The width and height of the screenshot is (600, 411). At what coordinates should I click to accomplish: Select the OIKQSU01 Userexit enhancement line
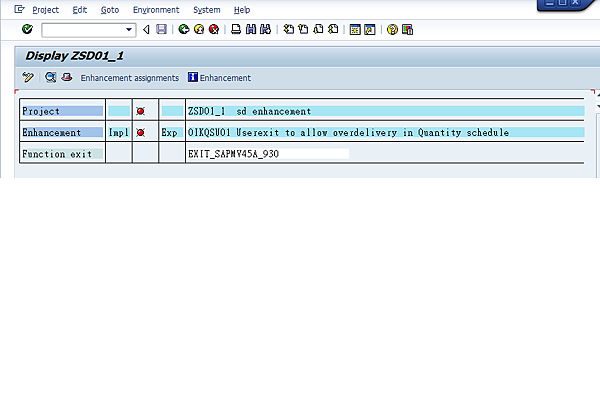tap(348, 133)
